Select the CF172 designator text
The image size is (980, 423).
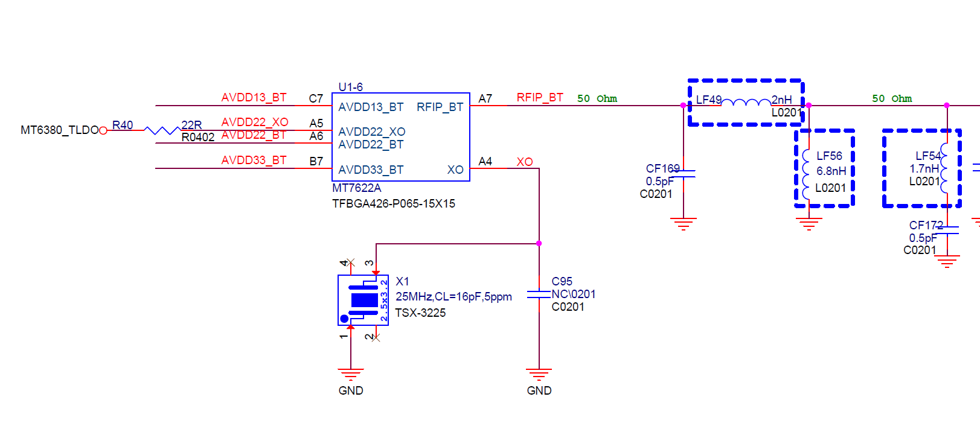pyautogui.click(x=926, y=225)
